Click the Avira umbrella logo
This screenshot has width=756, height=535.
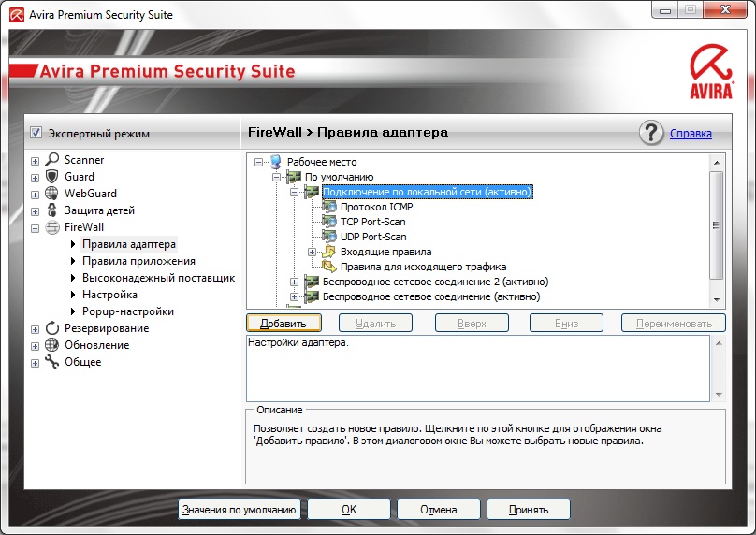pos(711,71)
